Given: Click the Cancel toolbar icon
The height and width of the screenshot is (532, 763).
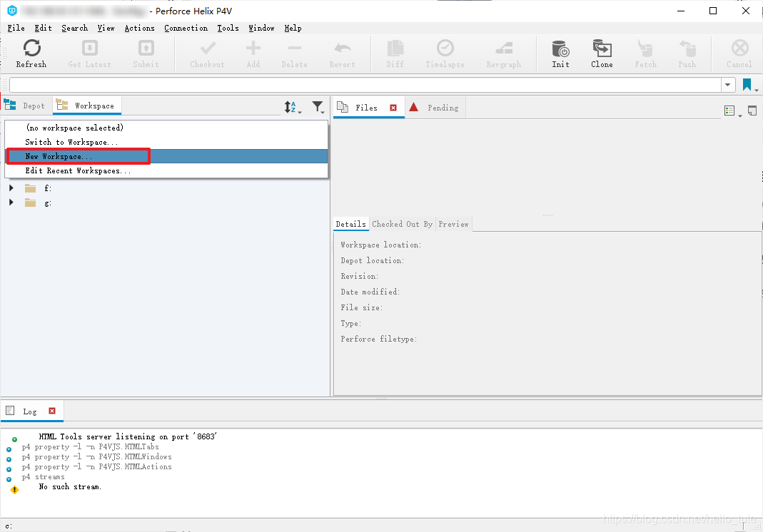Looking at the screenshot, I should tap(739, 48).
